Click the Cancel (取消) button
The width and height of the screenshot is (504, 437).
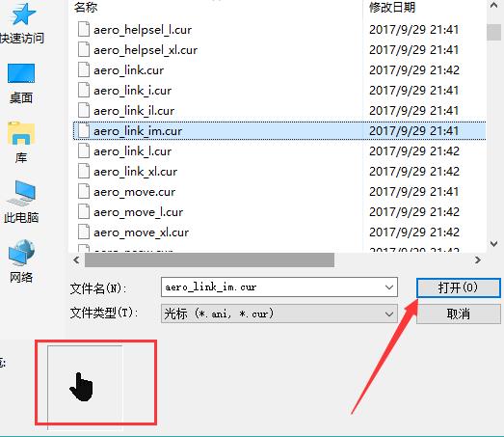459,314
